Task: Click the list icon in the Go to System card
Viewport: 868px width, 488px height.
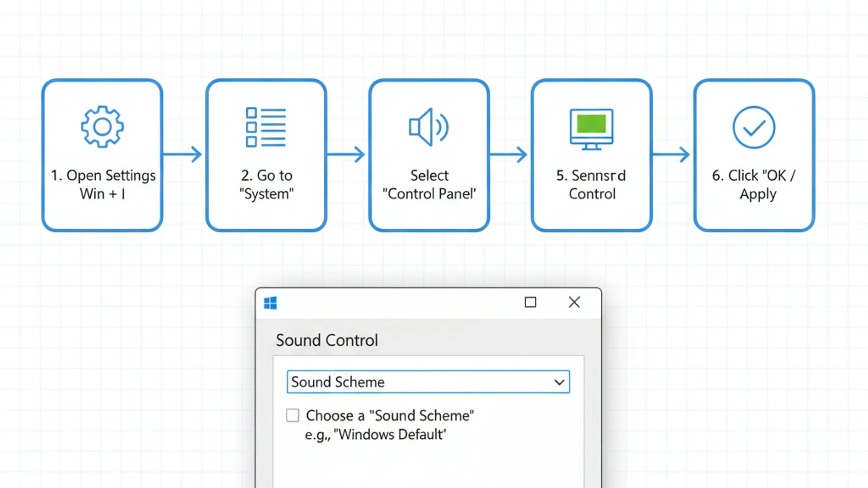Action: tap(266, 127)
